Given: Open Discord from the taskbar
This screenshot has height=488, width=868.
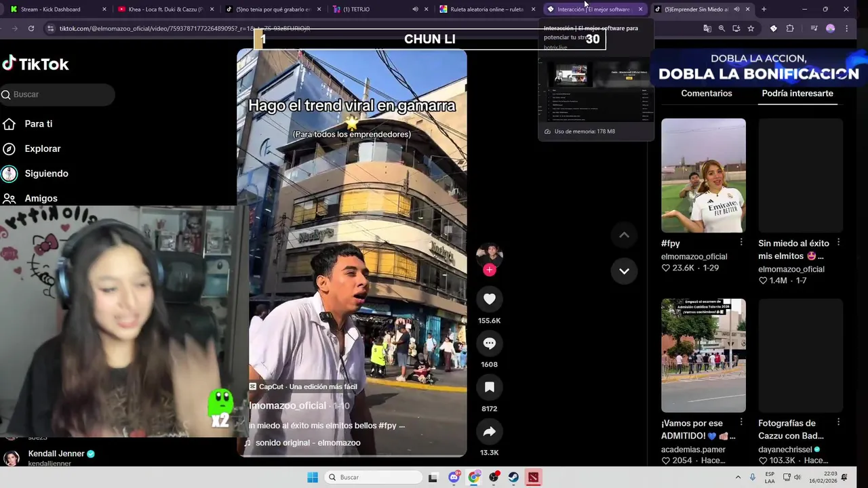Looking at the screenshot, I should [x=454, y=477].
